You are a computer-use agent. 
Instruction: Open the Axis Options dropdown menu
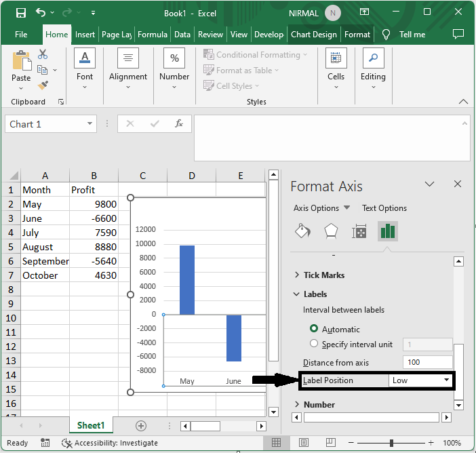[321, 208]
